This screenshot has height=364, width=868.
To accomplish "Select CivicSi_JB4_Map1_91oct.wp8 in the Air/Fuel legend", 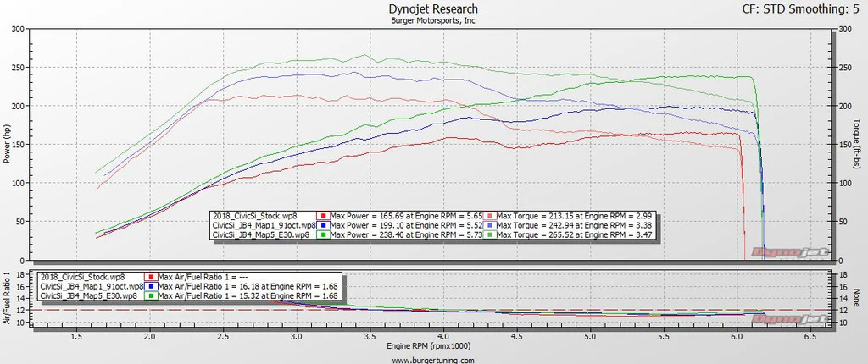I will click(92, 286).
